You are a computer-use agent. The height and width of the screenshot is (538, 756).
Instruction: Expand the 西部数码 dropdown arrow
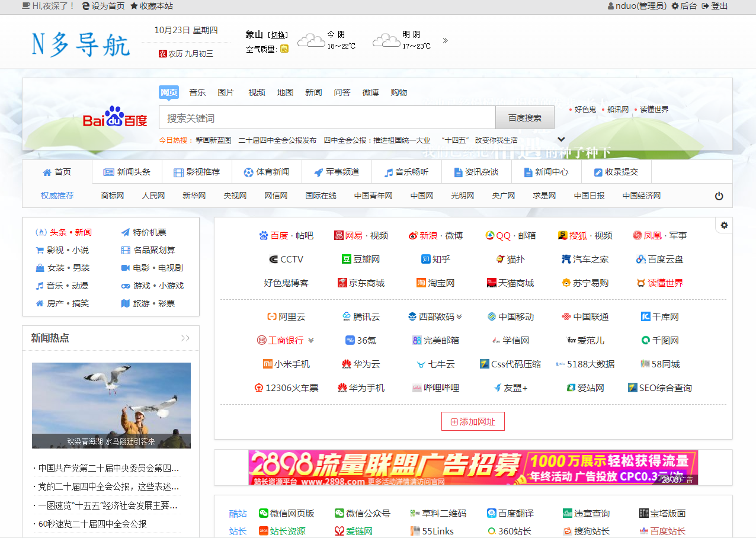pyautogui.click(x=459, y=317)
